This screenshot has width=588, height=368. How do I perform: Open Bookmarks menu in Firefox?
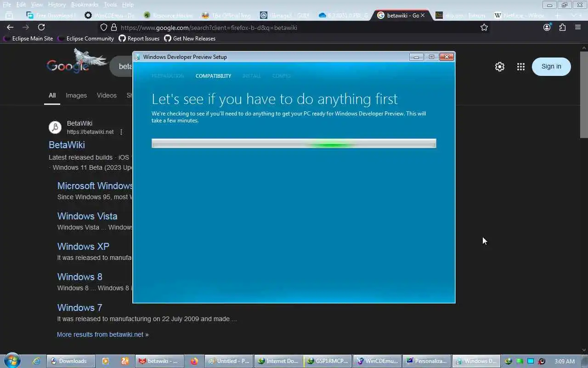[x=85, y=5]
